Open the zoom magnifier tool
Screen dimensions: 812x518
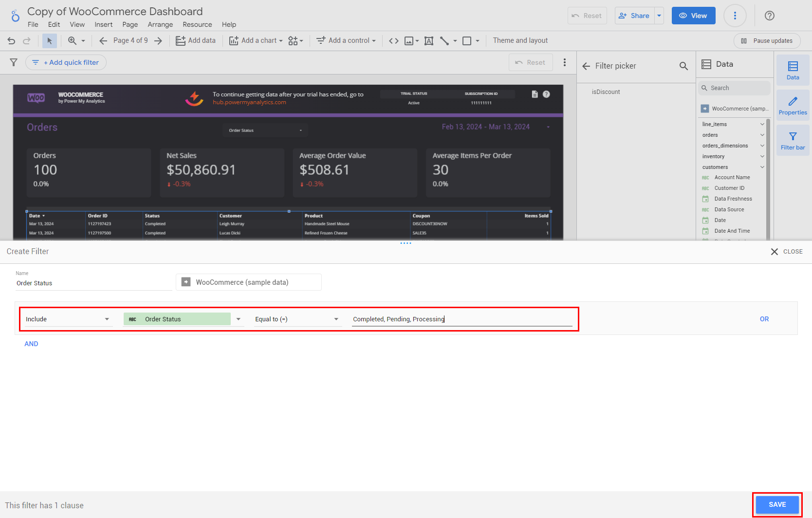click(x=73, y=41)
